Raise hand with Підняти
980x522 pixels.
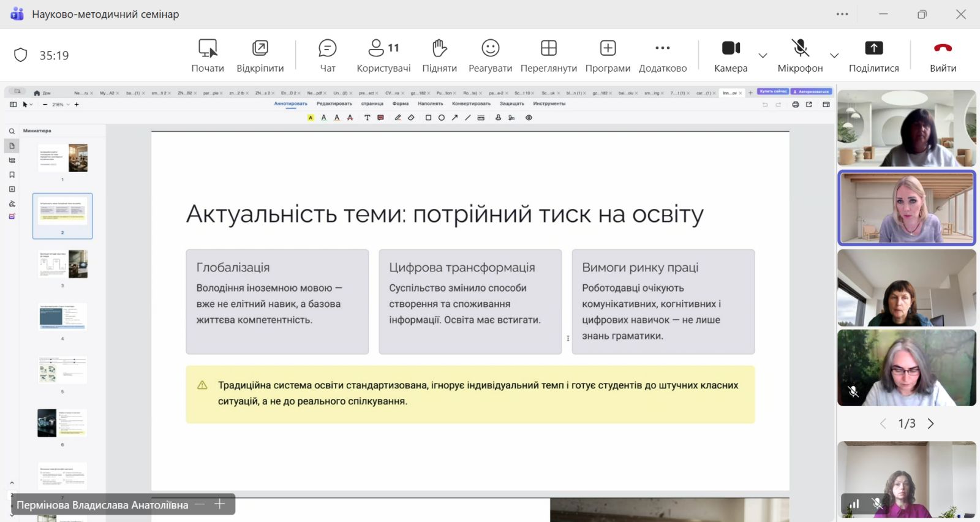[439, 56]
